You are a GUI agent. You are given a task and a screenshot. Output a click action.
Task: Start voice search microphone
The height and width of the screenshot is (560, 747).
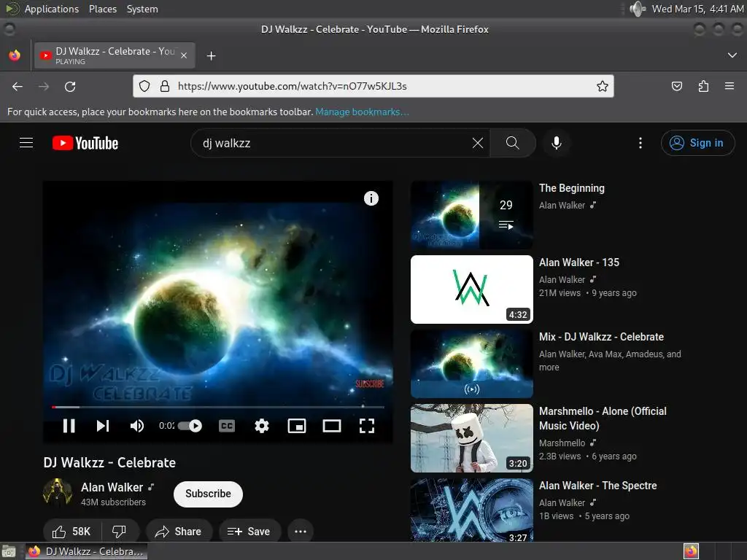tap(557, 143)
